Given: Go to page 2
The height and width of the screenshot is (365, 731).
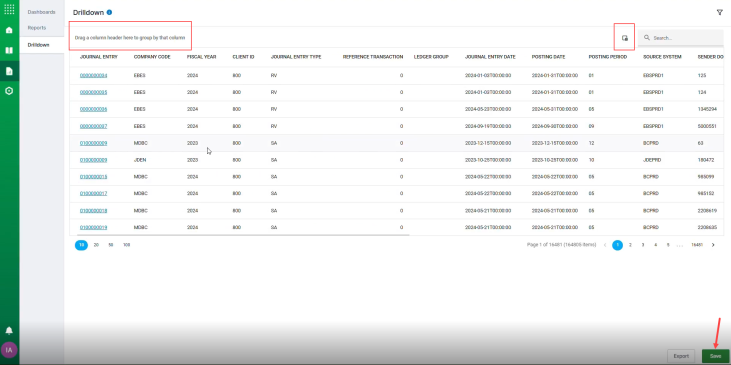Looking at the screenshot, I should point(630,245).
